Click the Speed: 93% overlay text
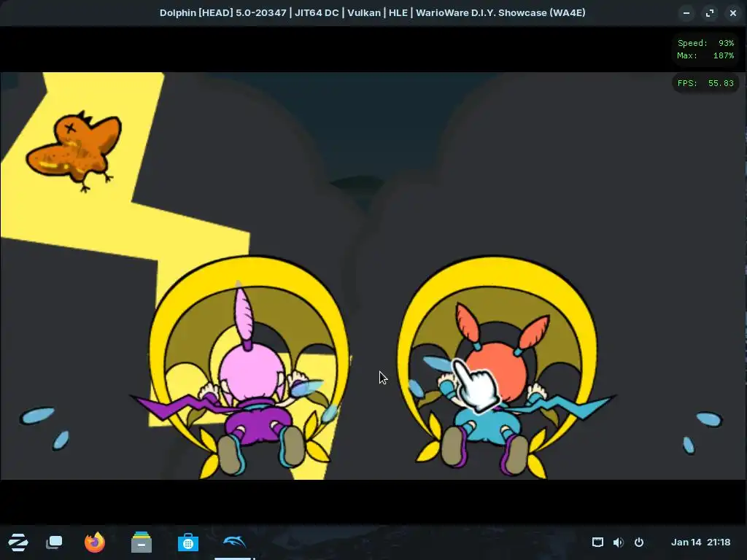This screenshot has height=560, width=747. pyautogui.click(x=705, y=43)
